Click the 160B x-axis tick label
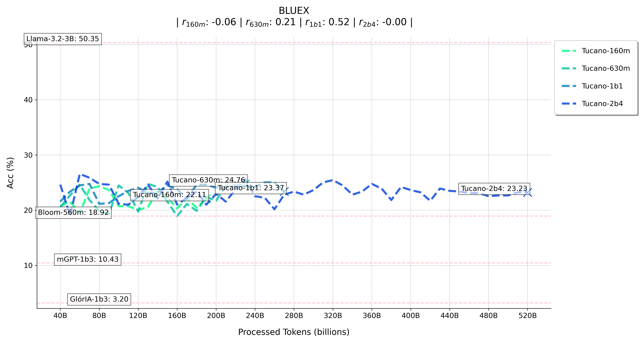Viewport: 644px width, 343px height. click(x=177, y=316)
